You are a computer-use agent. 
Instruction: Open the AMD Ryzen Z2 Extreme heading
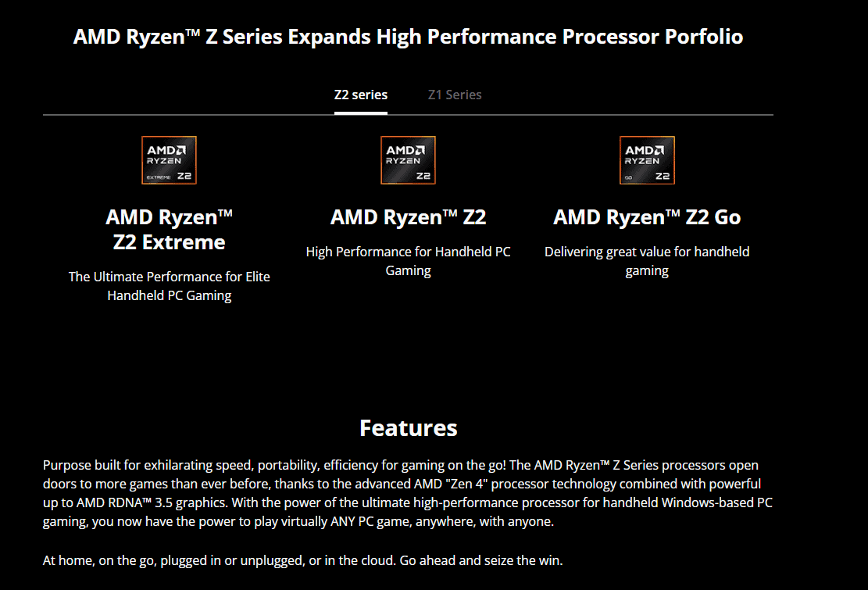coord(169,229)
